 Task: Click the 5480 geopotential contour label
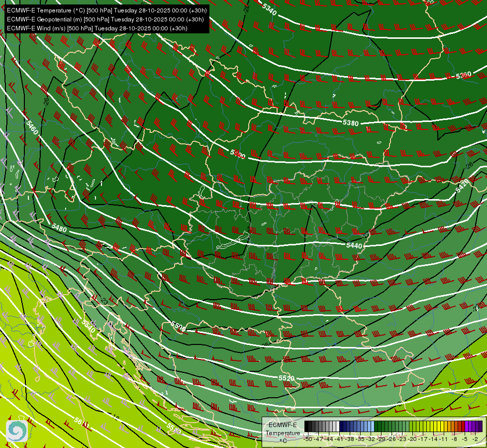point(59,228)
